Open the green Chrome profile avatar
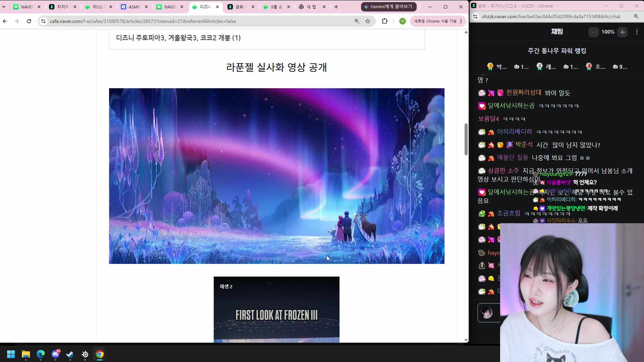Viewport: 644px width, 362px height. click(402, 21)
